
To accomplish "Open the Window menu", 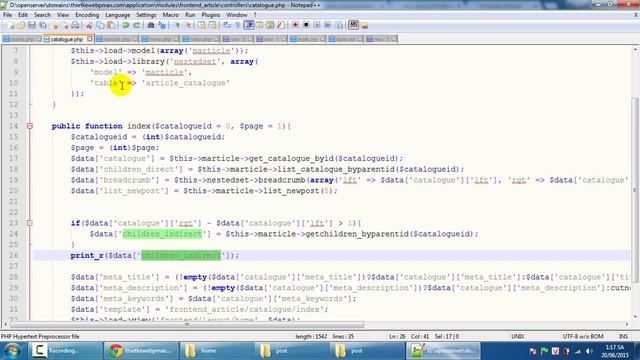I will (x=237, y=15).
